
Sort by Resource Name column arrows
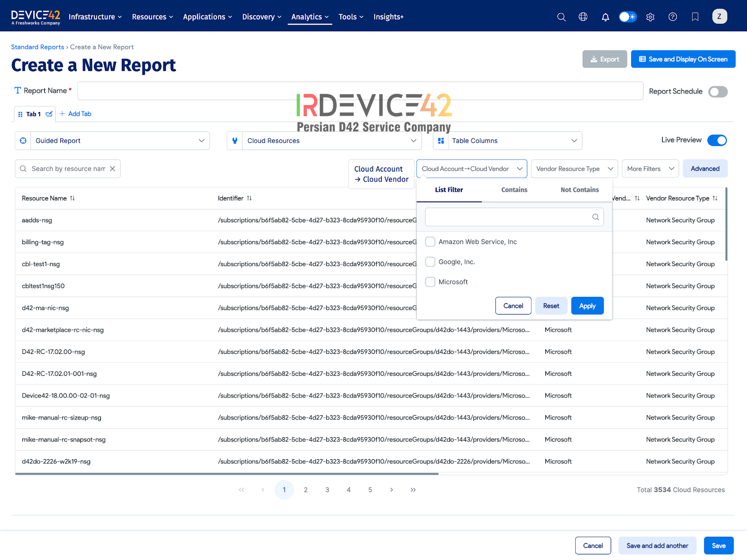click(x=72, y=198)
